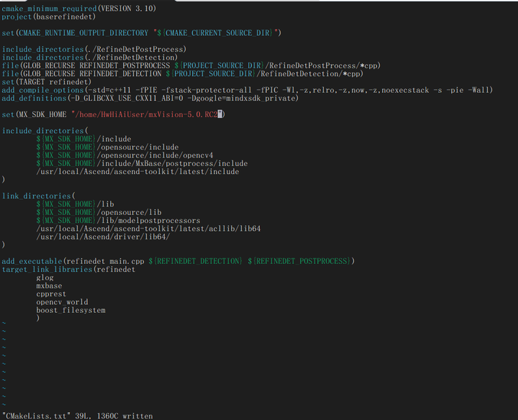The width and height of the screenshot is (518, 420).
Task: Click the ascend-toolkit/latest/acllib/lib64 path
Action: tap(148, 229)
